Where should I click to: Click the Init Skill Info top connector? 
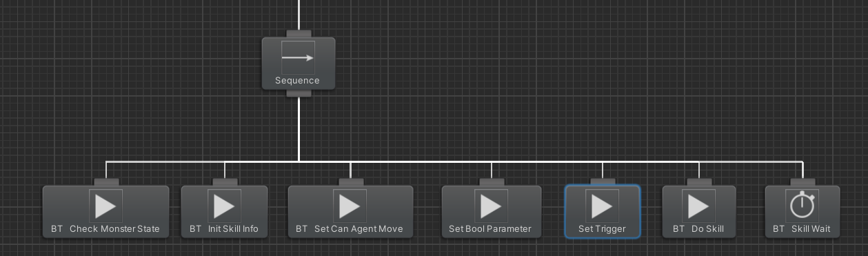pos(225,182)
